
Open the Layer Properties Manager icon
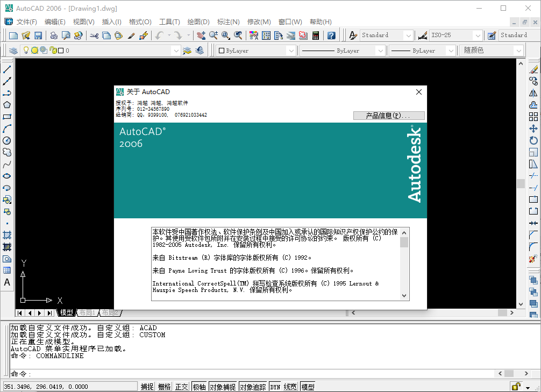(x=13, y=50)
